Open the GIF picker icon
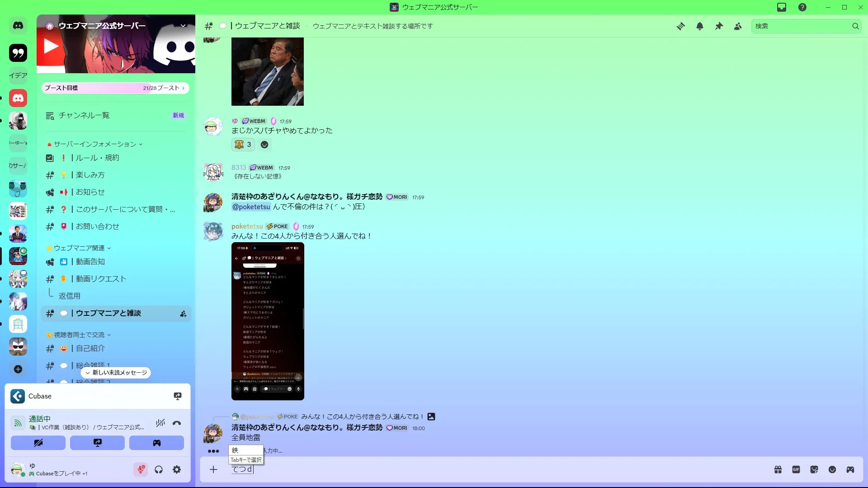Image resolution: width=868 pixels, height=488 pixels. point(796,469)
